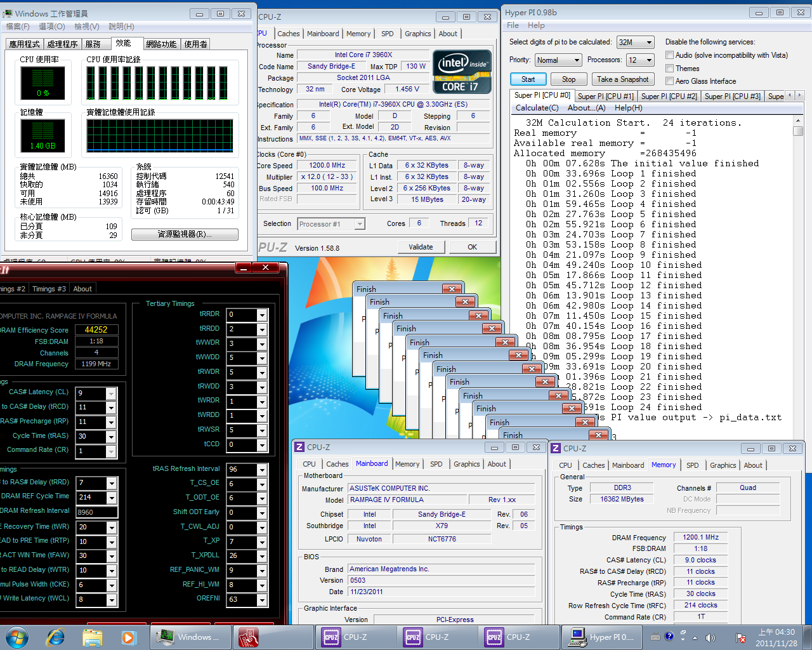
Task: Show hidden system tray icons
Action: pos(695,637)
